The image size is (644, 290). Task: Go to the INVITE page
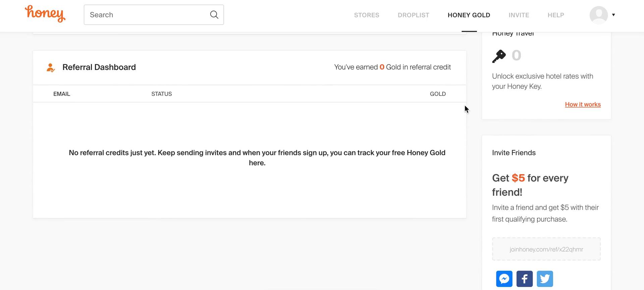click(x=519, y=15)
